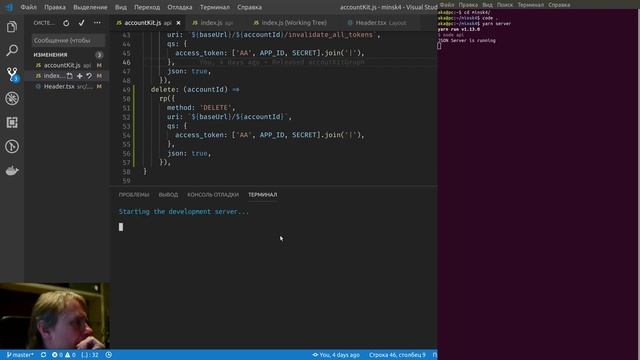Select the ТЕРМИНАЛ panel tab
Viewport: 640px width, 360px height.
[262, 195]
